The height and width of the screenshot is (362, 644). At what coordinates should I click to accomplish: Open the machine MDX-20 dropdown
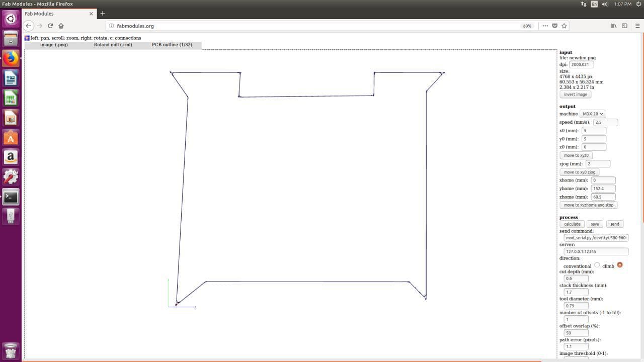click(592, 114)
